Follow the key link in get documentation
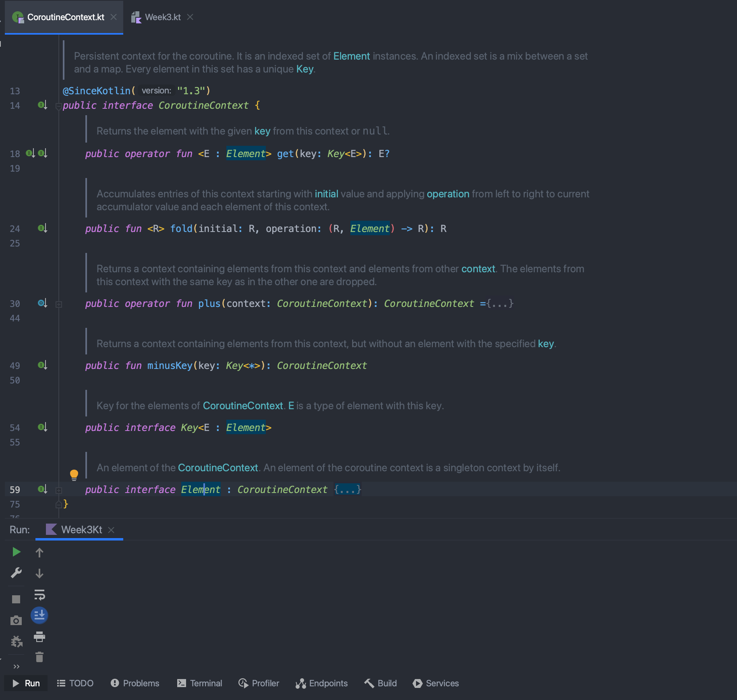The image size is (737, 700). tap(262, 131)
